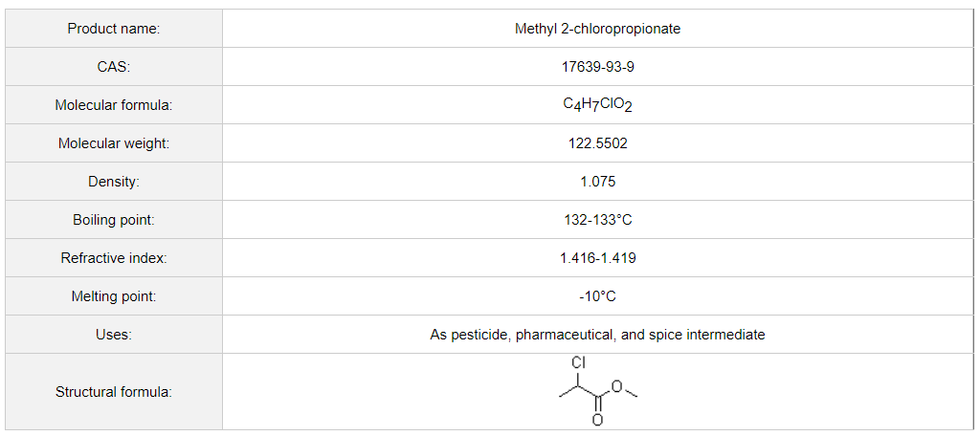The image size is (980, 436).
Task: Select the refractive index value 1.416-1.419
Action: pos(597,258)
